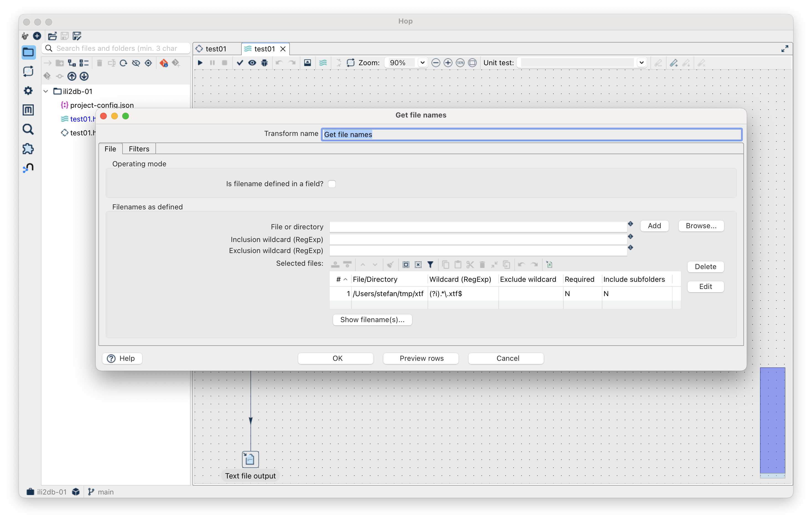Click the run pipeline play icon

pos(200,63)
